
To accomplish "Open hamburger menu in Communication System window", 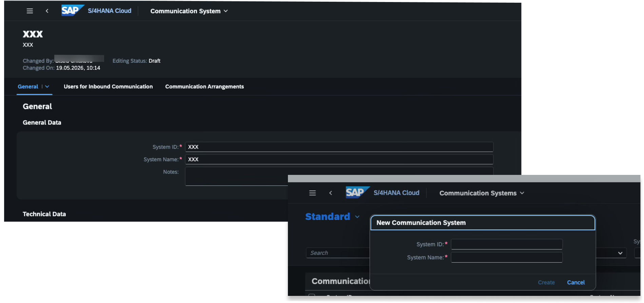I will coord(30,11).
